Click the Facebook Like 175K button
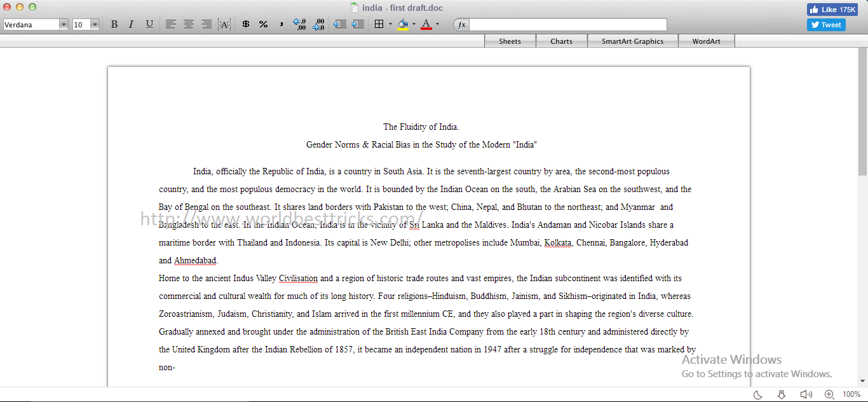The height and width of the screenshot is (402, 868). pos(832,10)
